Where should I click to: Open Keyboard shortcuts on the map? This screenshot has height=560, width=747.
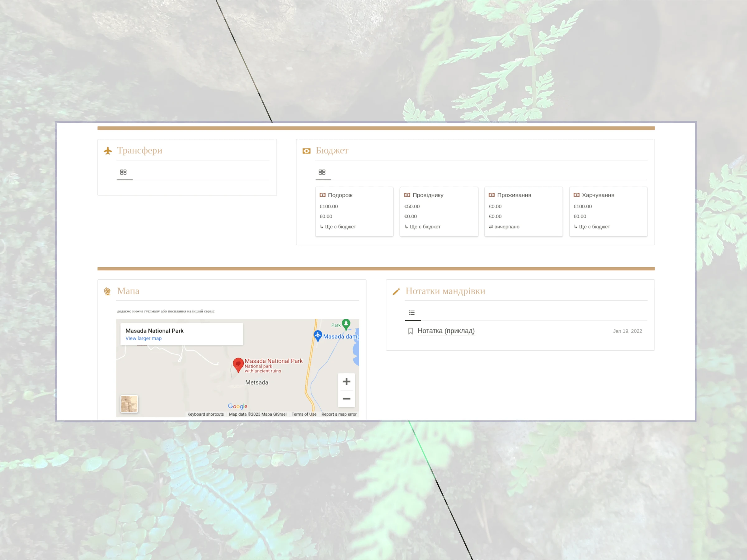[x=206, y=414]
